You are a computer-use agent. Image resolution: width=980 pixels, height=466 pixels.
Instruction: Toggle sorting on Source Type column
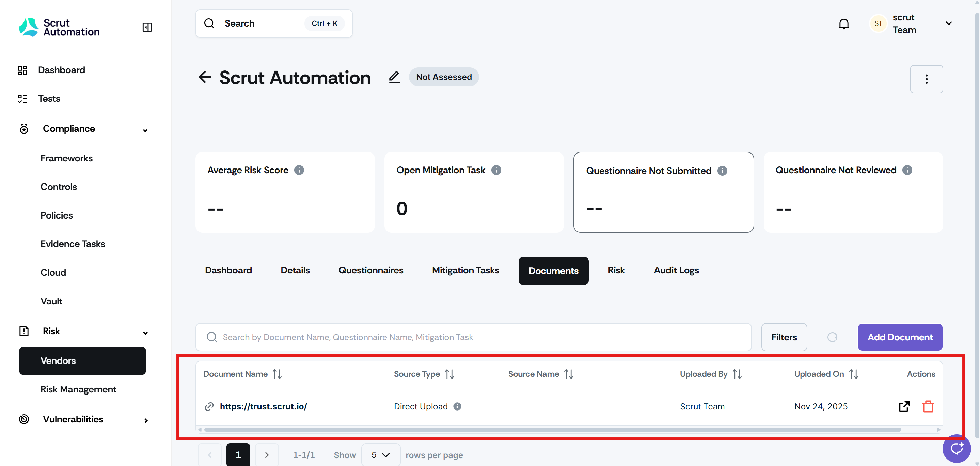[x=449, y=374]
